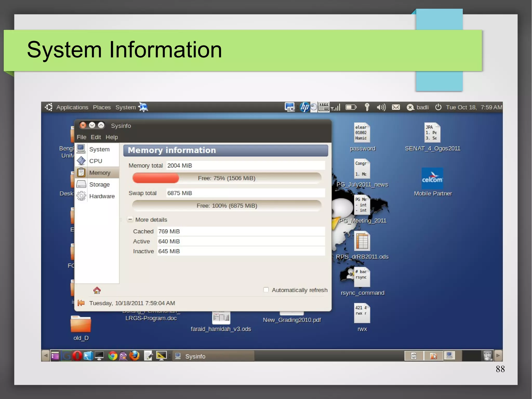The height and width of the screenshot is (399, 532).
Task: Open the Hardware section in sidebar
Action: point(97,196)
